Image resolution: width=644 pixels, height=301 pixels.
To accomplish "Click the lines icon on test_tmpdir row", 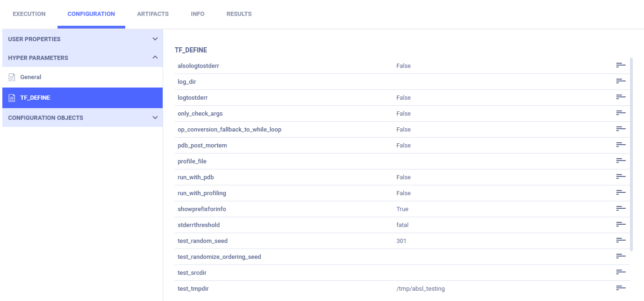I will tap(621, 288).
